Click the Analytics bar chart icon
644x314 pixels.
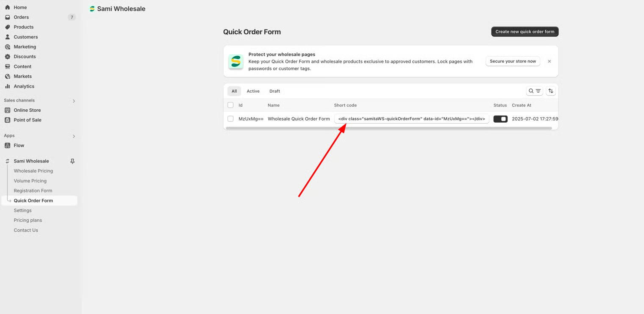pyautogui.click(x=8, y=86)
